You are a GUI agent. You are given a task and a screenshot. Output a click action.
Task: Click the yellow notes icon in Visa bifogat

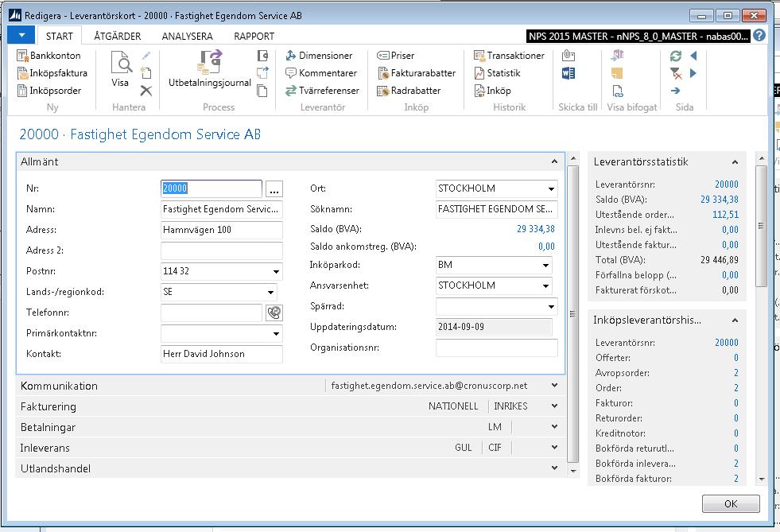[x=617, y=73]
